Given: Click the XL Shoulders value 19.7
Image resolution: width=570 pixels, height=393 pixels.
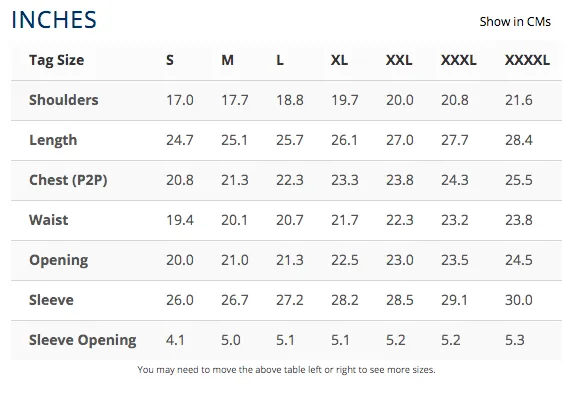Looking at the screenshot, I should 345,100.
